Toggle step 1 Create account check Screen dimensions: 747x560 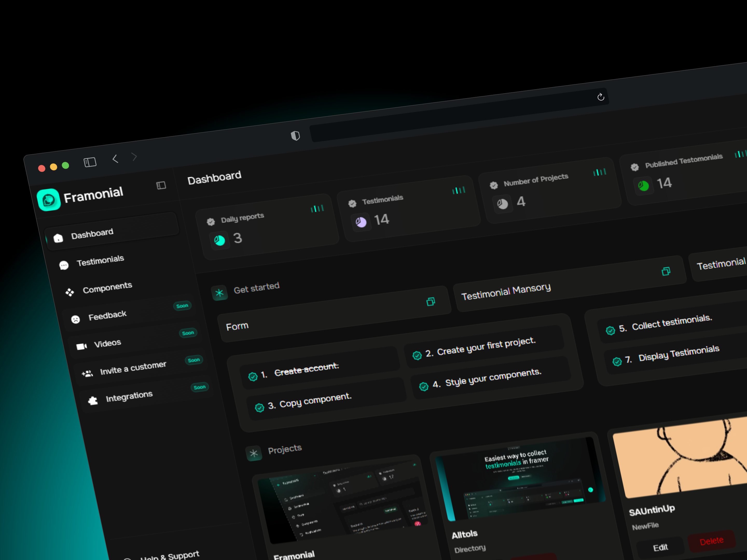[x=253, y=376]
